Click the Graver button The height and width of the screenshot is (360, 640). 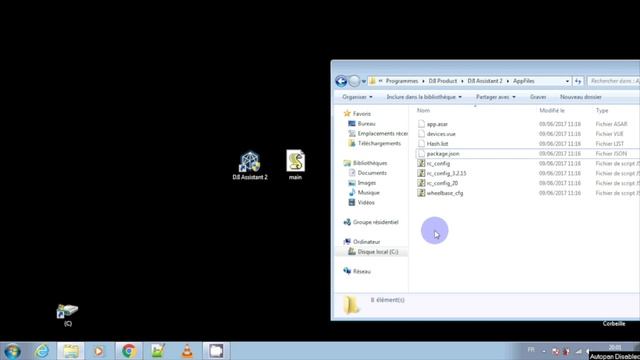[x=538, y=97]
